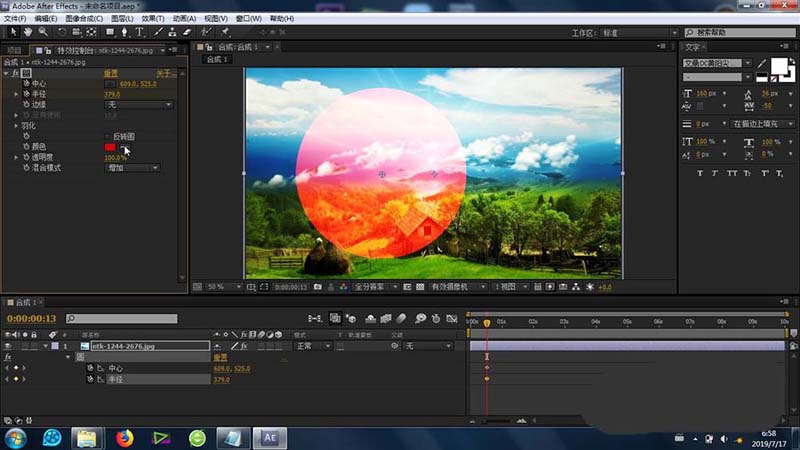Select the Horizontal Type tool
The width and height of the screenshot is (800, 450).
click(x=141, y=32)
